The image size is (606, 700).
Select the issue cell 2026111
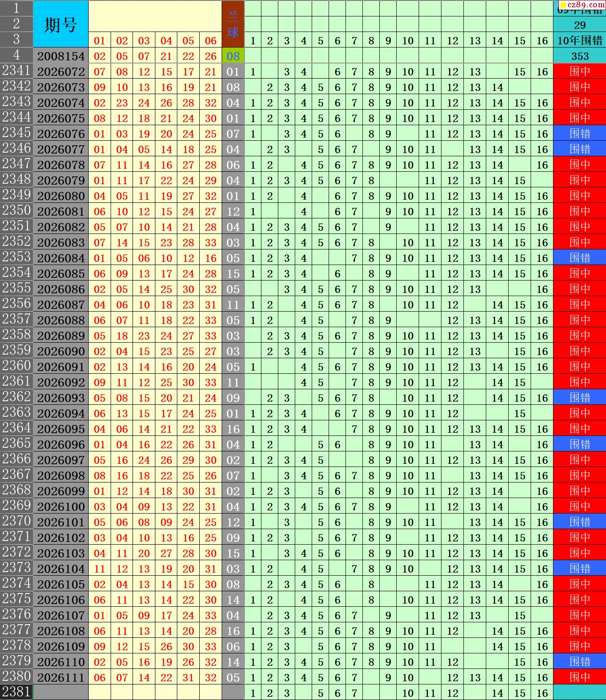point(61,678)
